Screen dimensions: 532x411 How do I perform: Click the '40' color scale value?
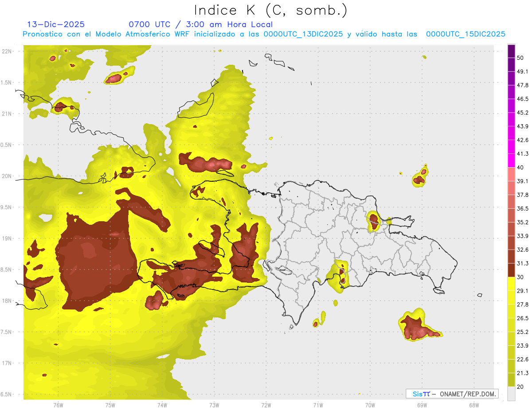[x=521, y=168]
